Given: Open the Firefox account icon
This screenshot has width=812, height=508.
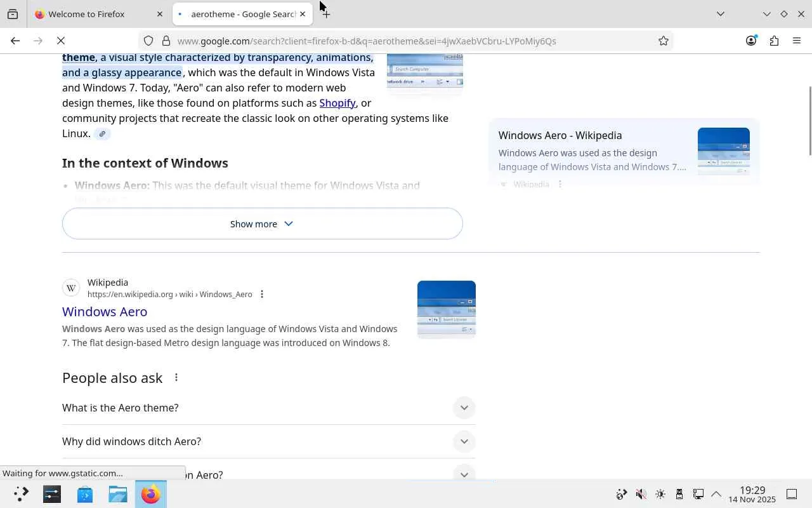Looking at the screenshot, I should coord(751,41).
